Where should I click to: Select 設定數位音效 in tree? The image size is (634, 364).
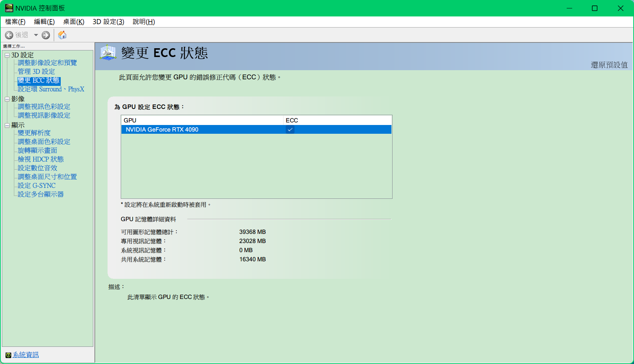coord(37,168)
